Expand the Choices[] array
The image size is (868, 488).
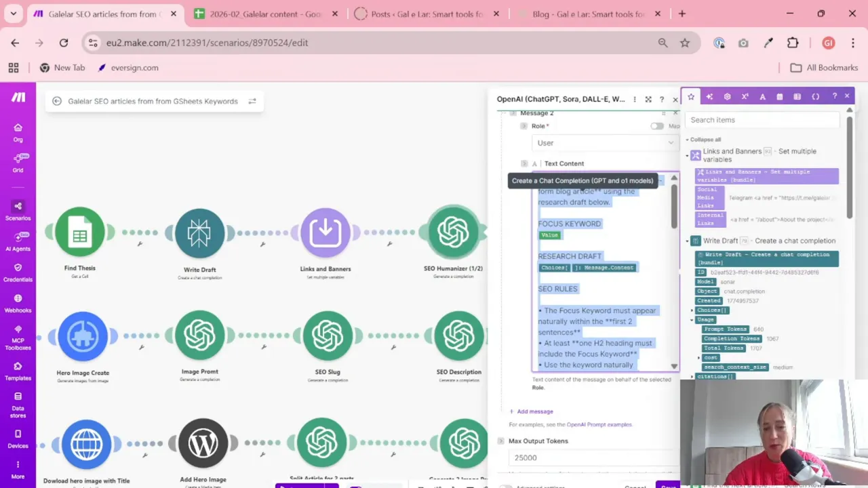click(692, 310)
